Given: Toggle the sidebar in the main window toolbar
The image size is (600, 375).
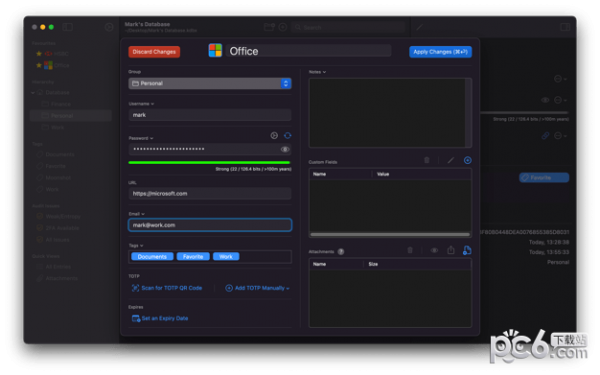Looking at the screenshot, I should pos(68,27).
